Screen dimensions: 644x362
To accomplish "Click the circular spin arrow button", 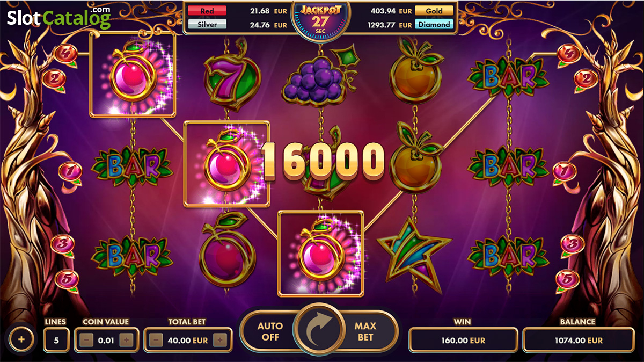I will coord(320,330).
